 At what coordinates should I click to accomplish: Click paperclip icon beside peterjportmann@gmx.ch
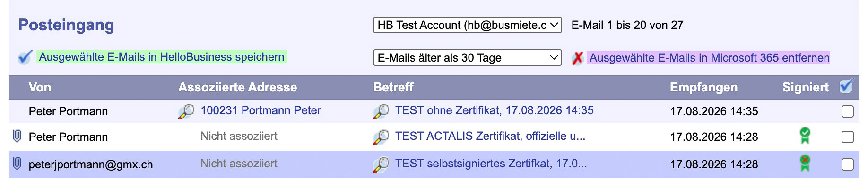17,164
